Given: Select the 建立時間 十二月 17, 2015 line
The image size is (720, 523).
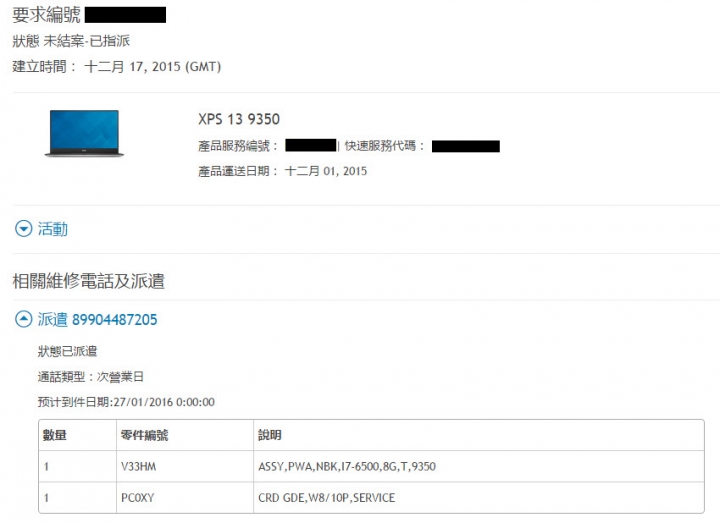Looking at the screenshot, I should [x=117, y=67].
